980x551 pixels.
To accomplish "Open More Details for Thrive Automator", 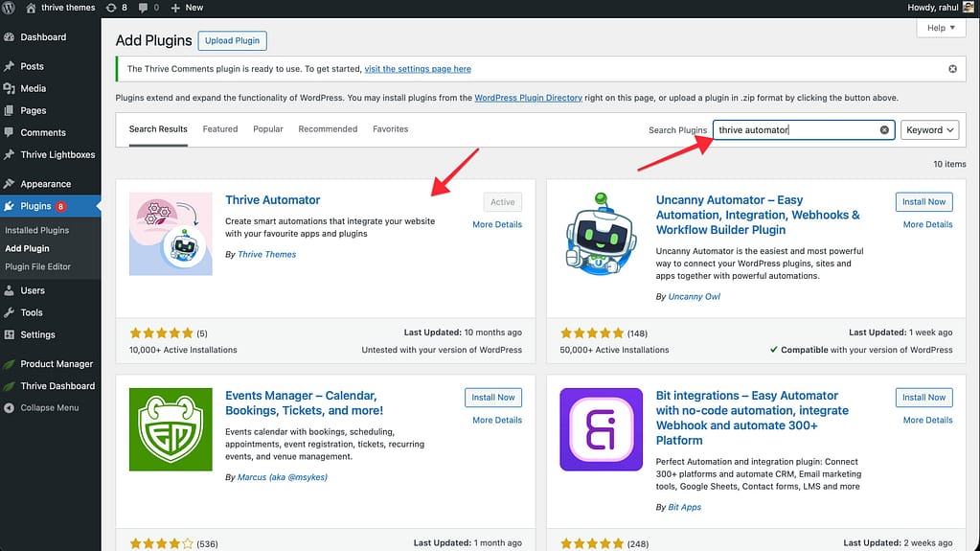I will click(x=497, y=224).
